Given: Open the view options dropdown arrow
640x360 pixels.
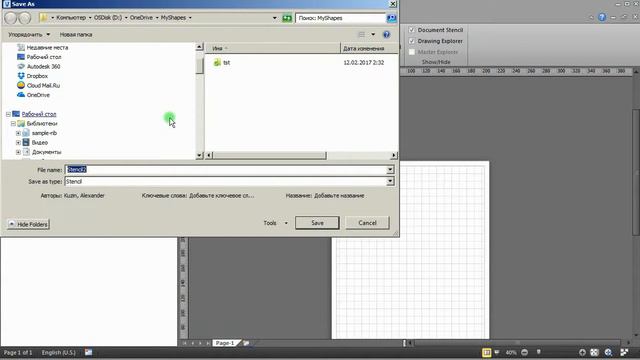Looking at the screenshot, I should 373,35.
